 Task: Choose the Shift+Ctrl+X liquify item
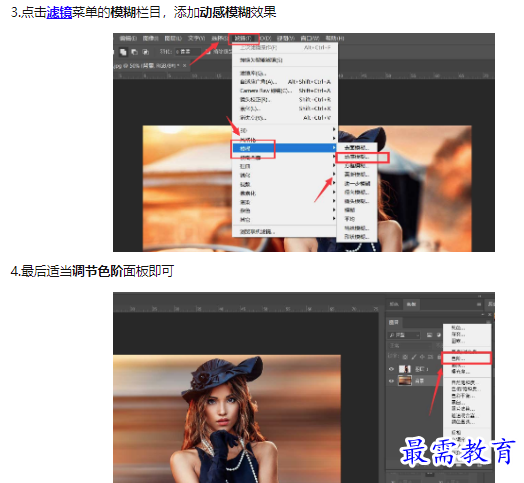click(x=285, y=109)
